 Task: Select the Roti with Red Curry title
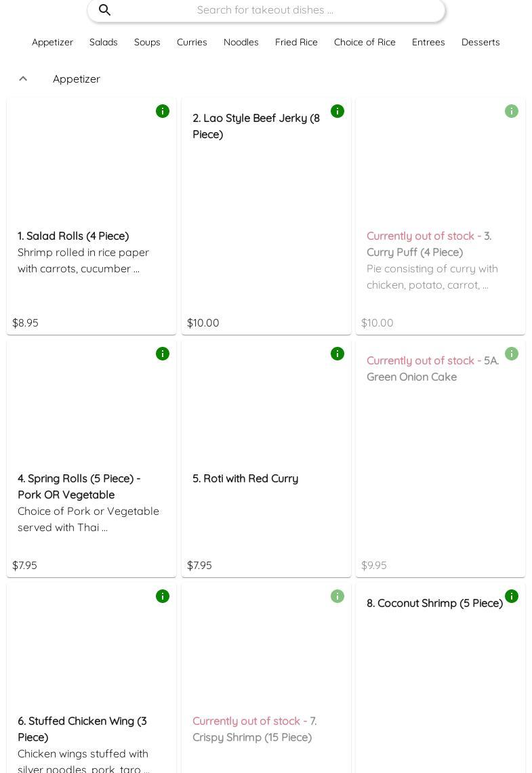(x=245, y=478)
